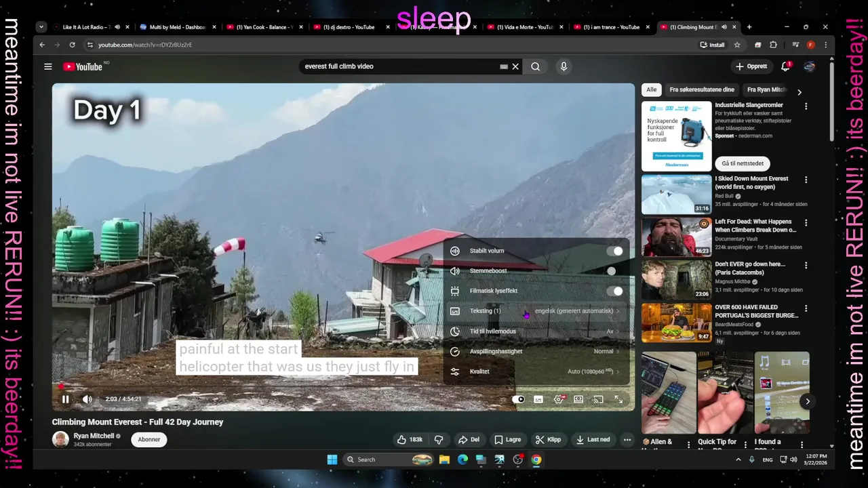Open options for I Skied Down Everest
The height and width of the screenshot is (488, 868).
(x=806, y=180)
